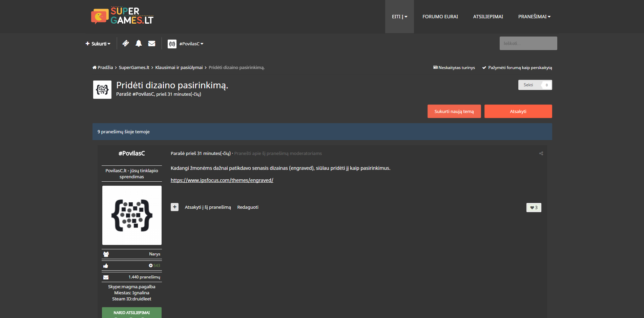
Task: Open ATSILIEPIMAI in the navigation
Action: [488, 17]
